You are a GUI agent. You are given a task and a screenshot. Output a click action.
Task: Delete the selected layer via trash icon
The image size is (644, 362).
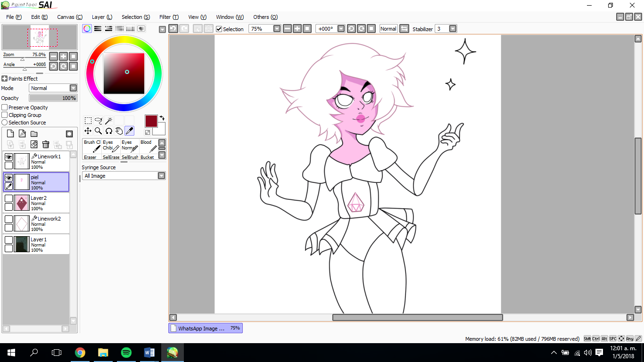46,144
